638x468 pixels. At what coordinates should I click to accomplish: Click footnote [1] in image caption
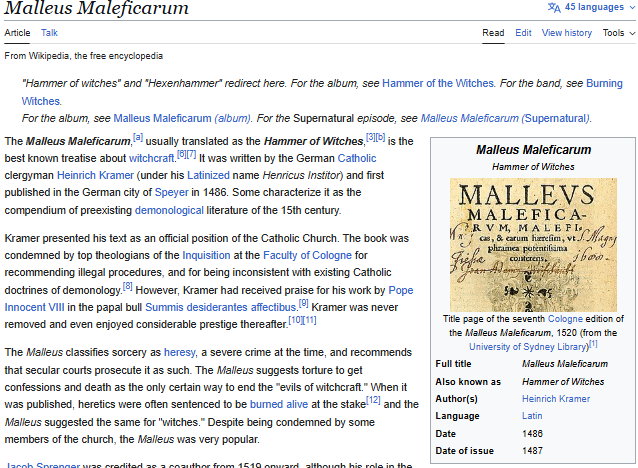(593, 344)
